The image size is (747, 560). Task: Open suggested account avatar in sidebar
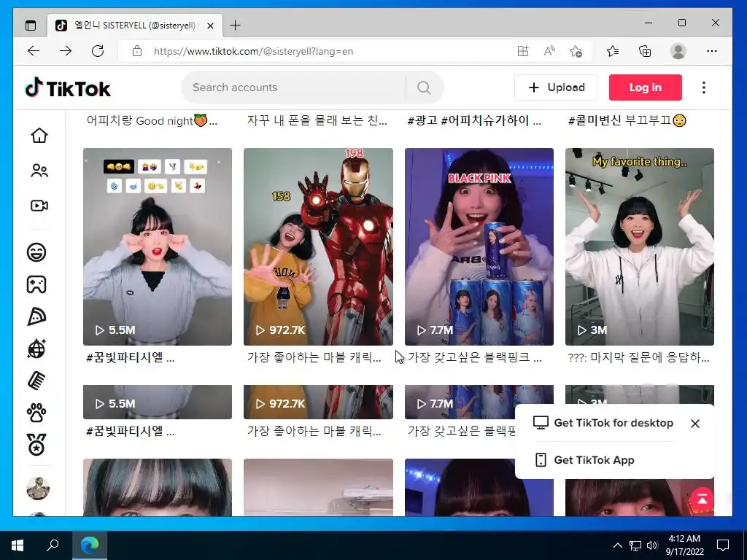coord(38,488)
